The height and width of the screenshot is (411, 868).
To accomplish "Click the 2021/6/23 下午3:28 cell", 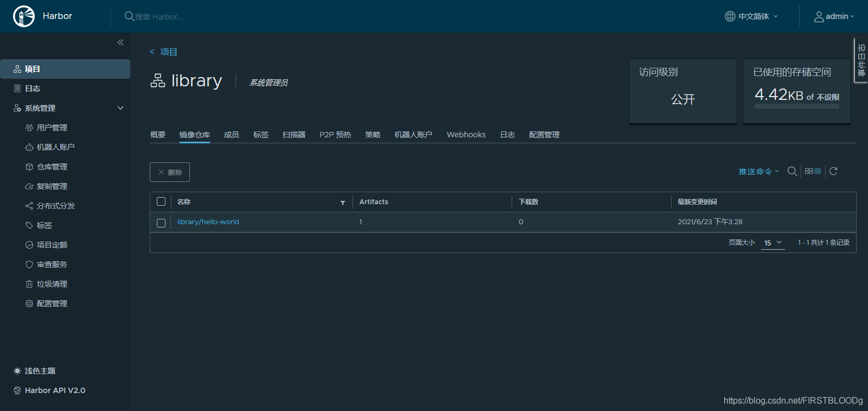I will coord(710,222).
